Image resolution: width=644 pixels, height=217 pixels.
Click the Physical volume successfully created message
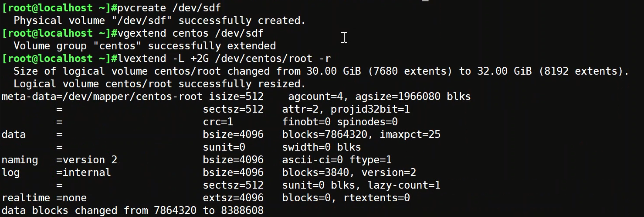coord(160,21)
